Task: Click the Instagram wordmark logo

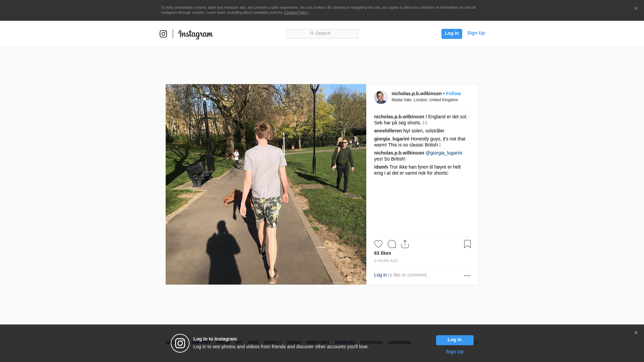Action: pyautogui.click(x=196, y=35)
